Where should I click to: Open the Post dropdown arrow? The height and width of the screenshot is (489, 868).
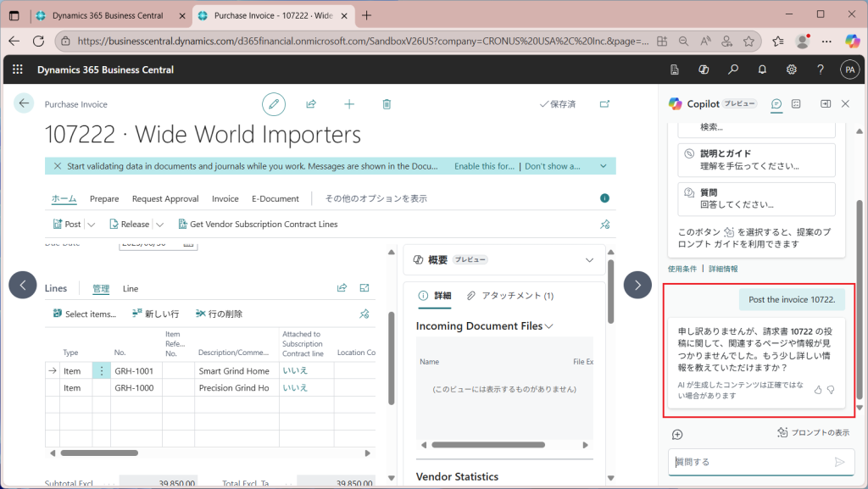point(92,224)
